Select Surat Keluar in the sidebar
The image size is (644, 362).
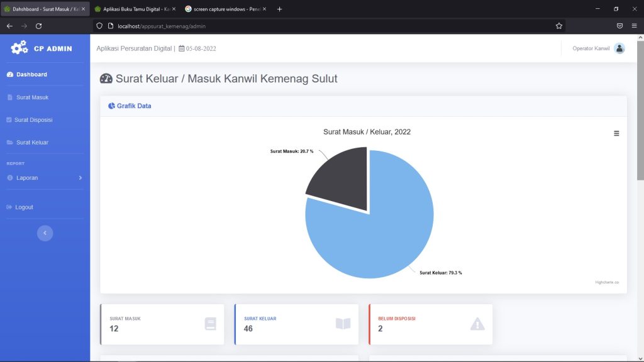pos(32,143)
